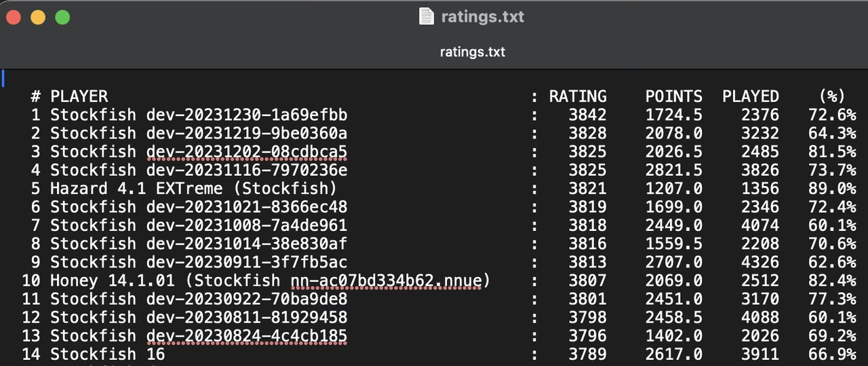Click percentage value 66.9%

click(x=832, y=353)
